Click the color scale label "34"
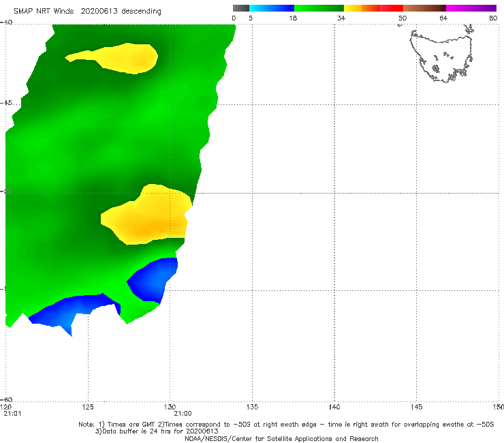Image resolution: width=504 pixels, height=443 pixels. [341, 18]
